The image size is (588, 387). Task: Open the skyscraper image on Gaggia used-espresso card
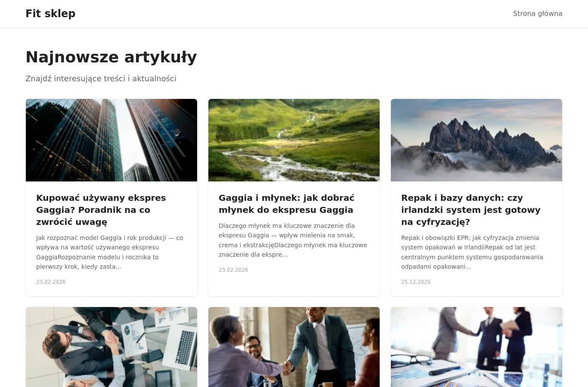(111, 140)
